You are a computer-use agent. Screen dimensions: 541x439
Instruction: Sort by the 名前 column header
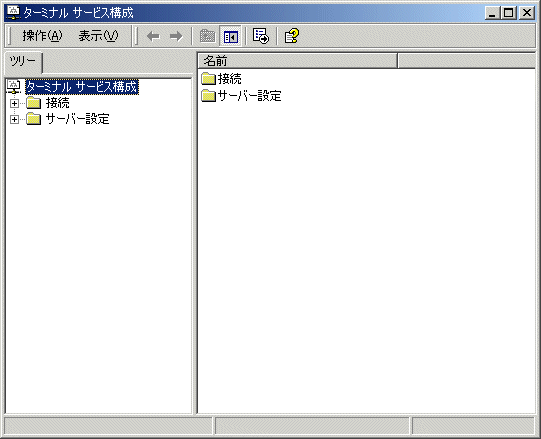pyautogui.click(x=298, y=61)
